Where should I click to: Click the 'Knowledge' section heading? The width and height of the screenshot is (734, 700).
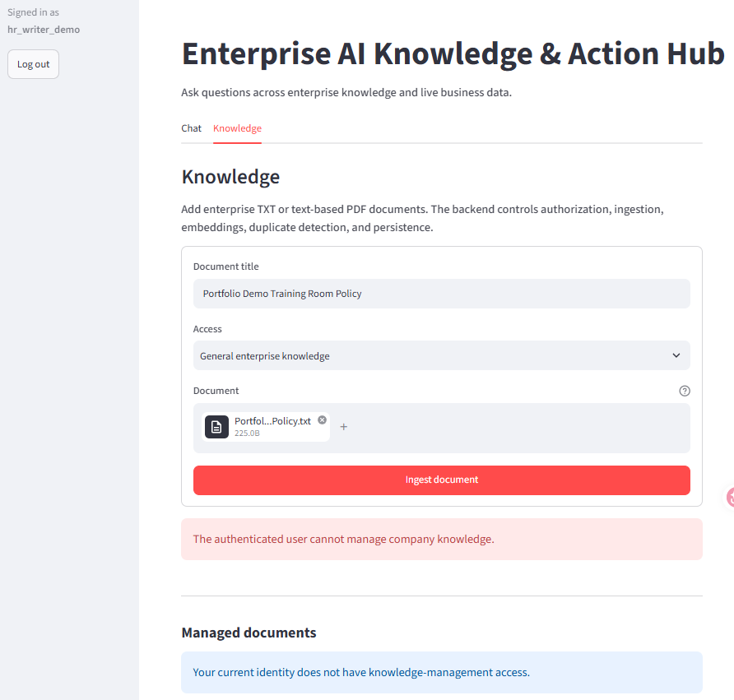pyautogui.click(x=230, y=177)
